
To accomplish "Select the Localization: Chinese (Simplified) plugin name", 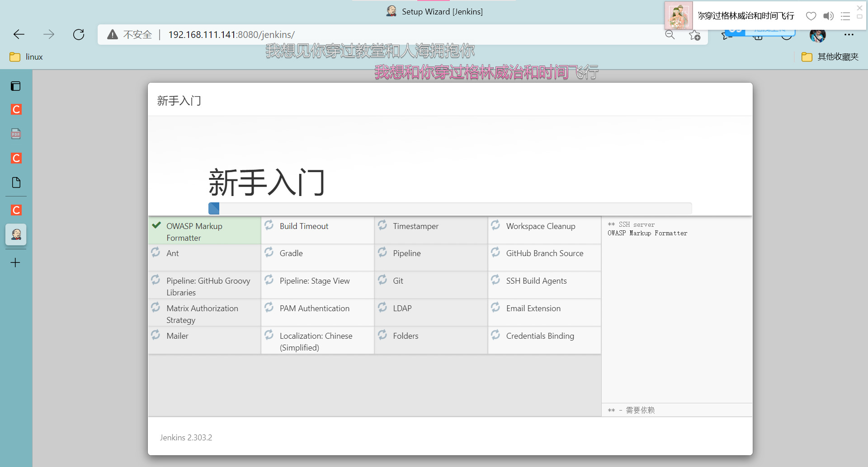I will [x=316, y=341].
